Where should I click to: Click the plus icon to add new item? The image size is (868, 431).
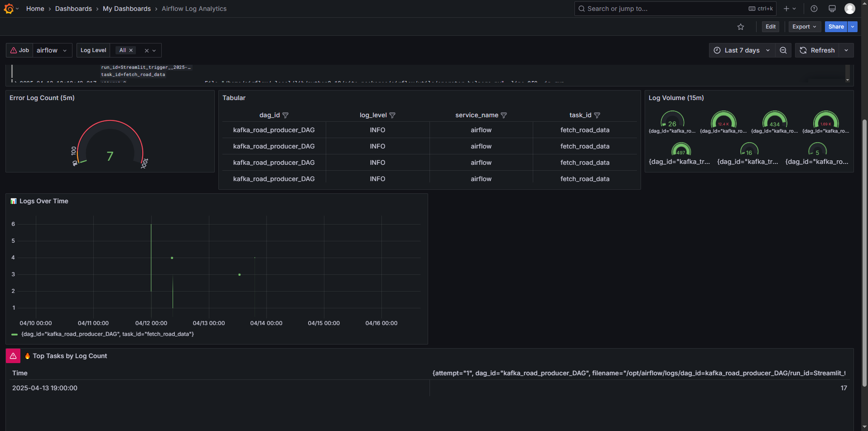point(786,8)
